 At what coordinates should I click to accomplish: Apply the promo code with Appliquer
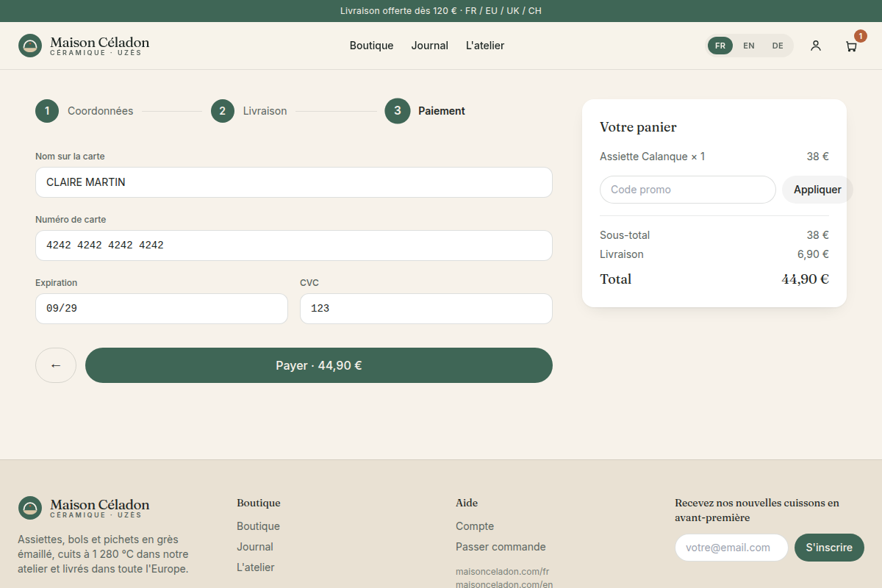(x=817, y=190)
